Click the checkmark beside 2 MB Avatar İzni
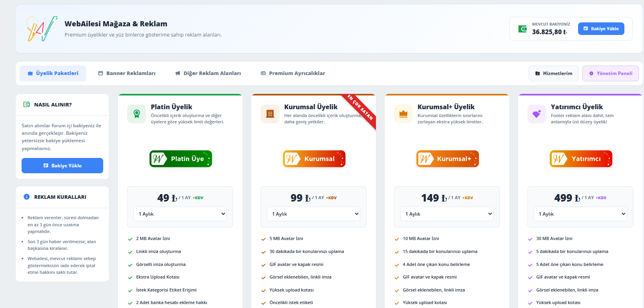 (x=130, y=239)
